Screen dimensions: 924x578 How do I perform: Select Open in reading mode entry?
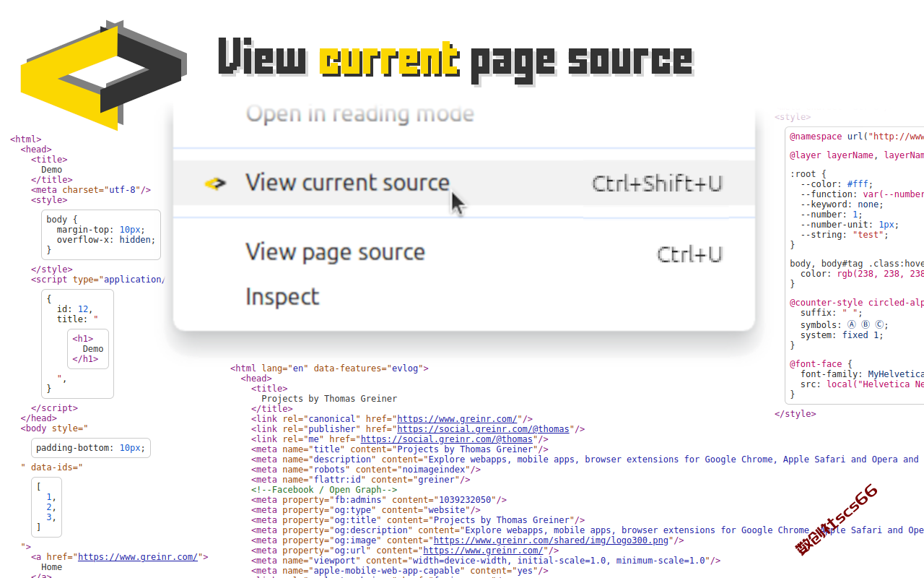(x=359, y=113)
